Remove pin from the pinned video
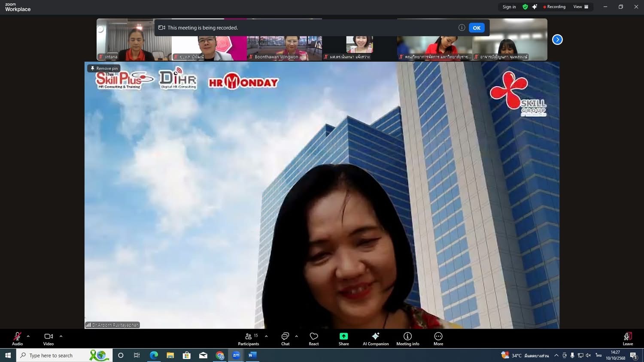 (x=104, y=68)
